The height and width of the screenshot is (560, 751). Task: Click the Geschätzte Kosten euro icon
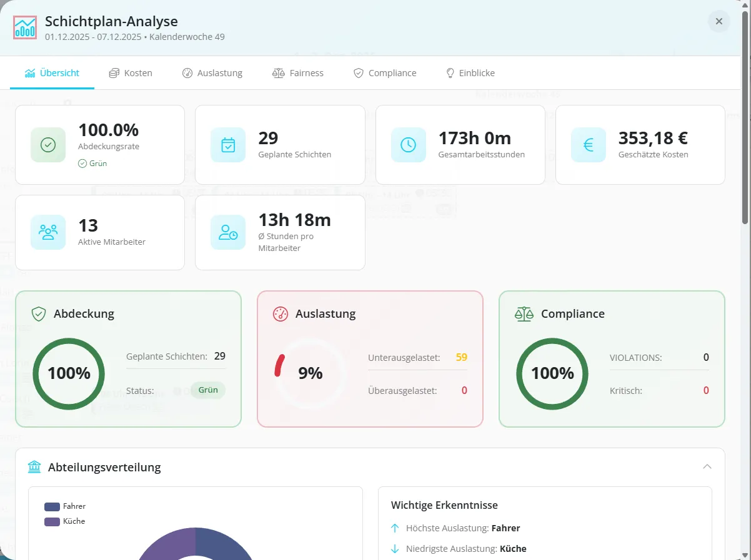coord(588,145)
